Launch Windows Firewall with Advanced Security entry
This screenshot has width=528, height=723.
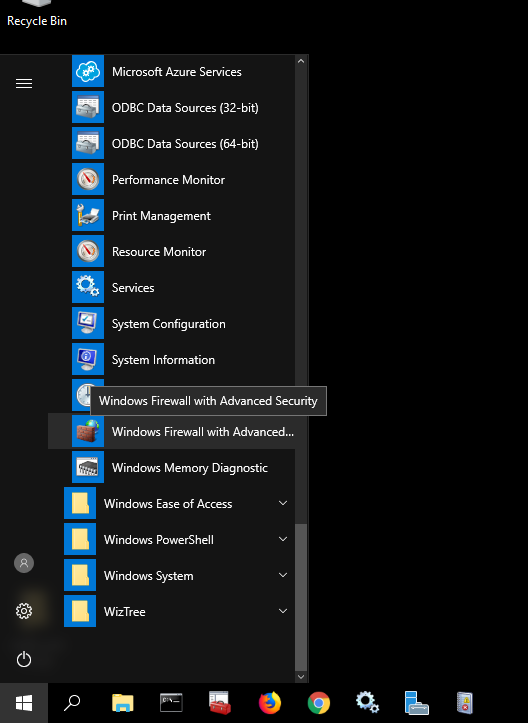point(171,431)
